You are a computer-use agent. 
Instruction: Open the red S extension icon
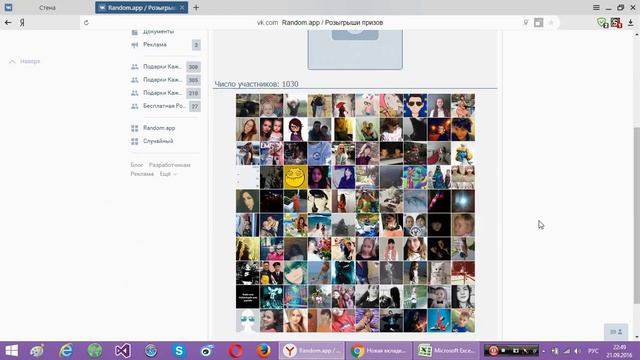[x=616, y=22]
